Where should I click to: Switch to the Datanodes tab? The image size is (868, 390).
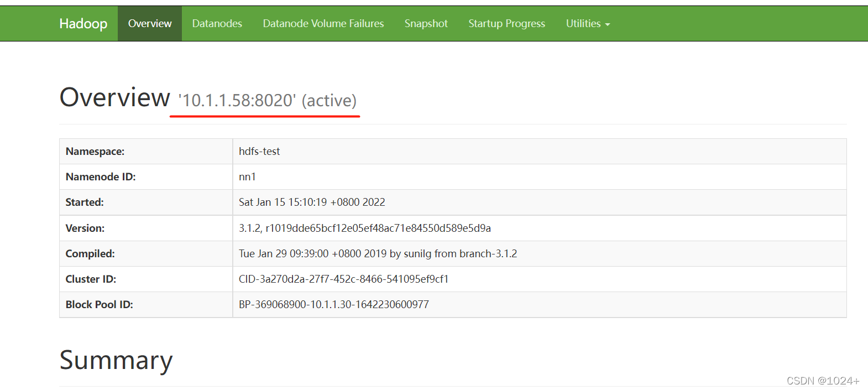(217, 24)
